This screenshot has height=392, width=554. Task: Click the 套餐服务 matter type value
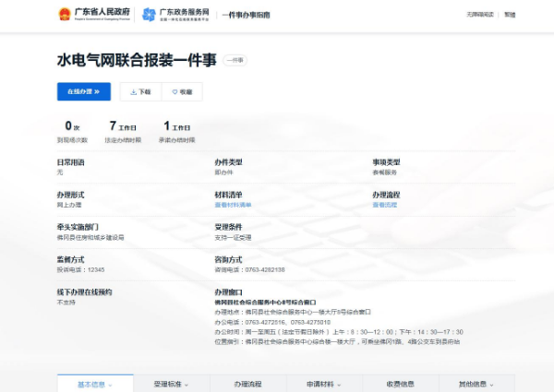(x=384, y=172)
